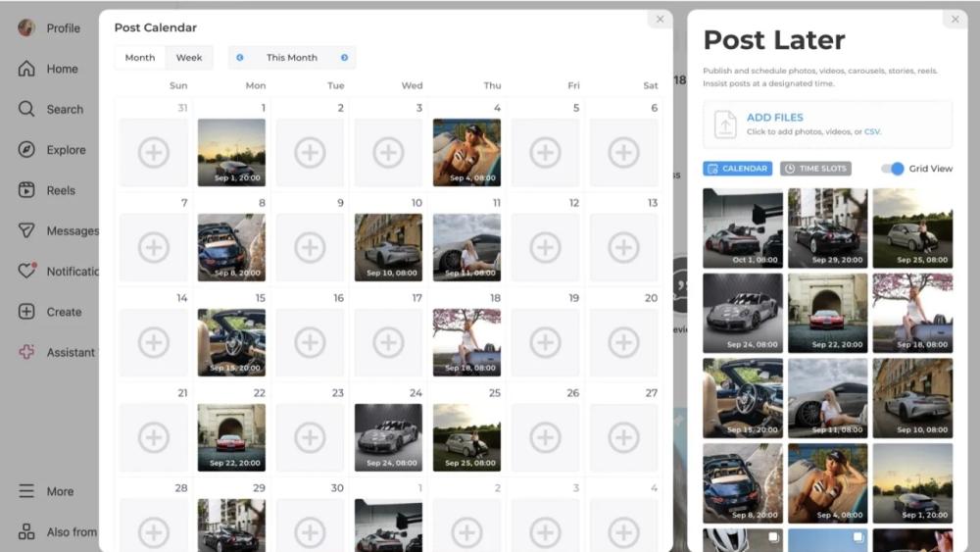This screenshot has width=980, height=552.
Task: Open Sep 22, 20:00 thumbnail in Post Later
Action: pyautogui.click(x=827, y=313)
